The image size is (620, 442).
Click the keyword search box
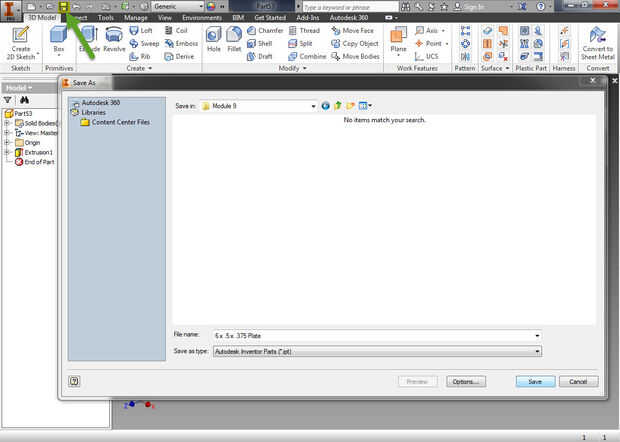[350, 7]
